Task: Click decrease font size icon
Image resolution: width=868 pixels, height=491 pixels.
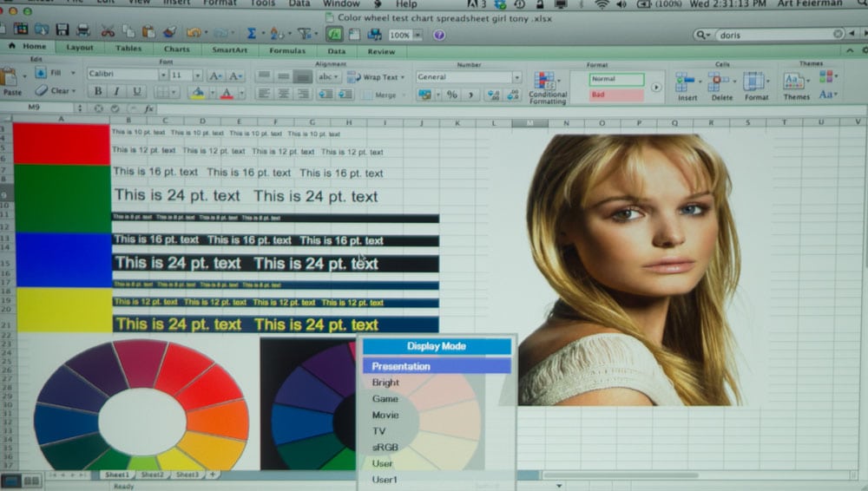Action: tap(235, 75)
